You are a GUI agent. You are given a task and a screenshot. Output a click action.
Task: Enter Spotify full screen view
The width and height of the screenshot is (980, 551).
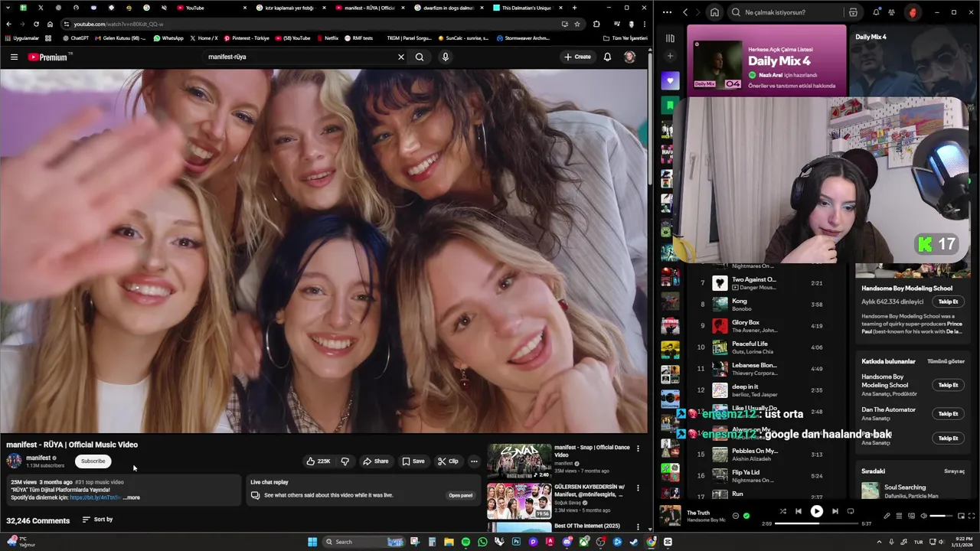(x=971, y=516)
